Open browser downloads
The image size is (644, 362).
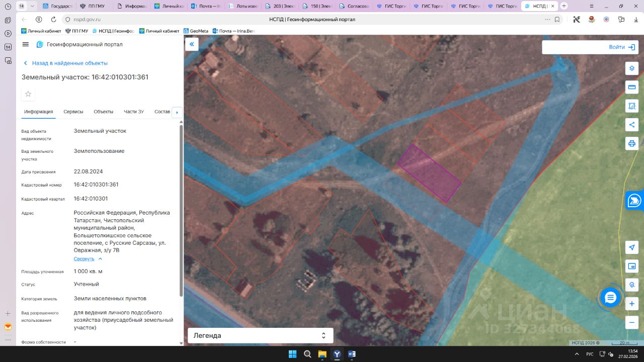636,20
